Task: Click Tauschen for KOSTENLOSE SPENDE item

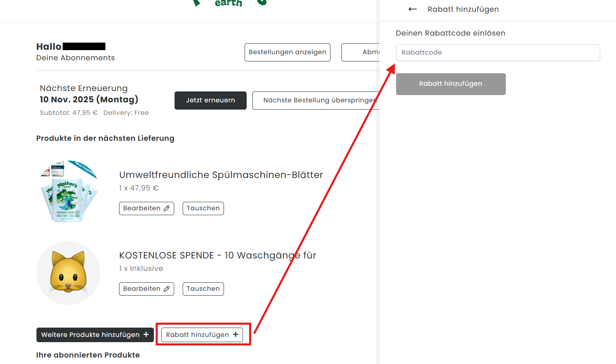Action: (x=203, y=289)
